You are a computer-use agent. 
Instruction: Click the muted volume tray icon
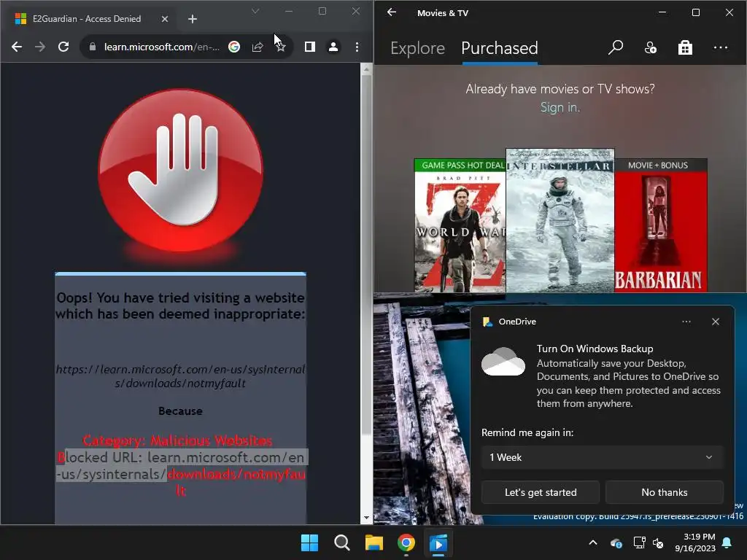[x=658, y=542]
